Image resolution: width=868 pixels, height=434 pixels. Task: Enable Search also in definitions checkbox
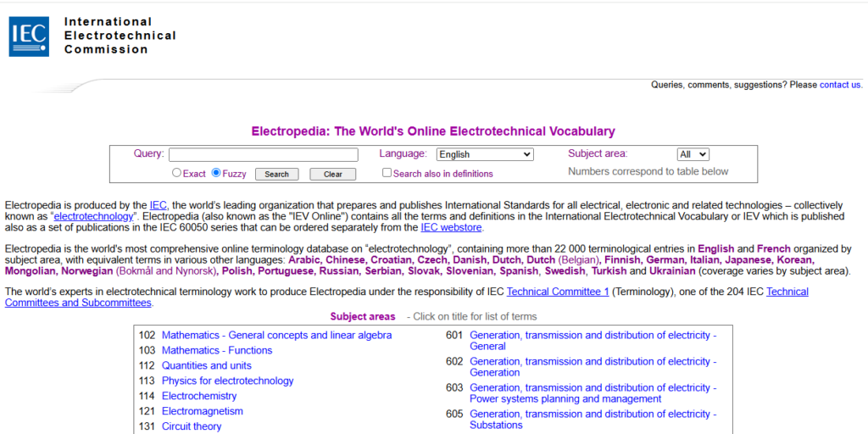point(387,173)
